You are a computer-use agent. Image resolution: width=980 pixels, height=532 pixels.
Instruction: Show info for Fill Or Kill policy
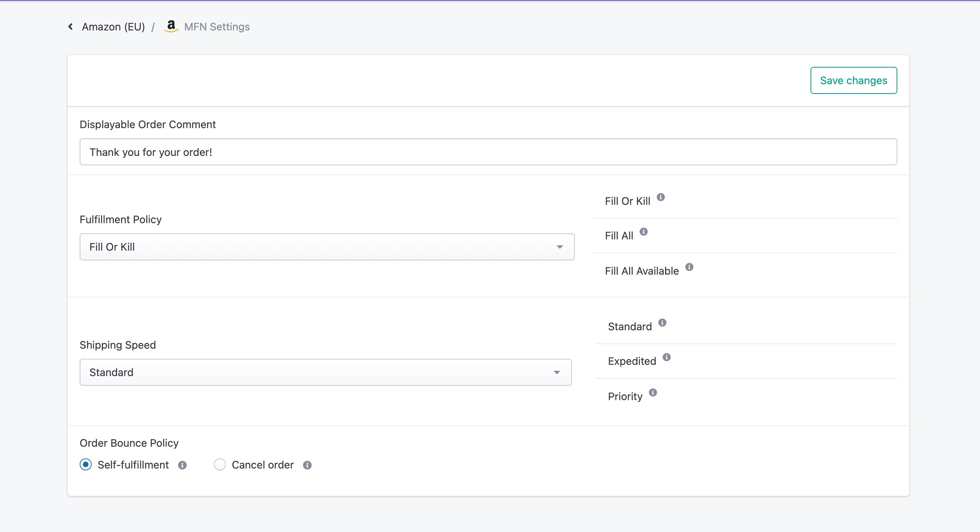coord(661,197)
